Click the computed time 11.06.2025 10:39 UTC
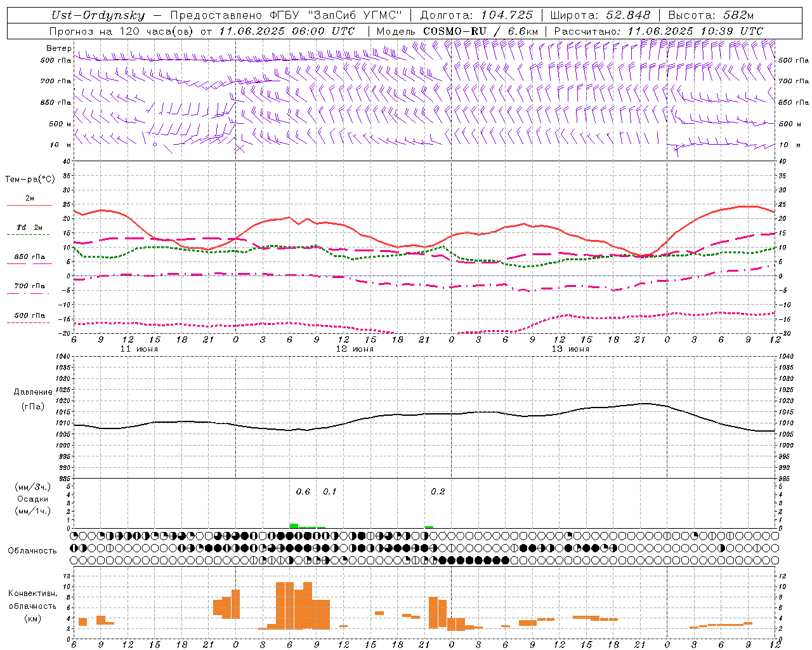The image size is (812, 650). click(x=695, y=31)
